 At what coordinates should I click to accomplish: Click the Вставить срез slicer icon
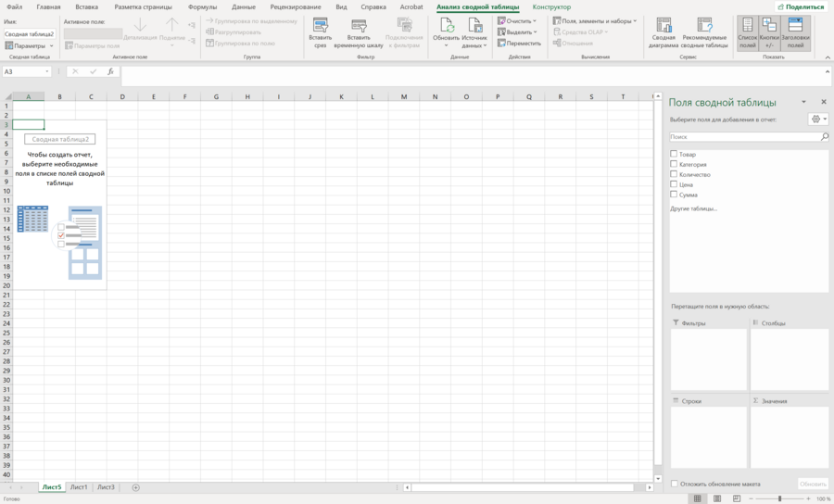[321, 25]
